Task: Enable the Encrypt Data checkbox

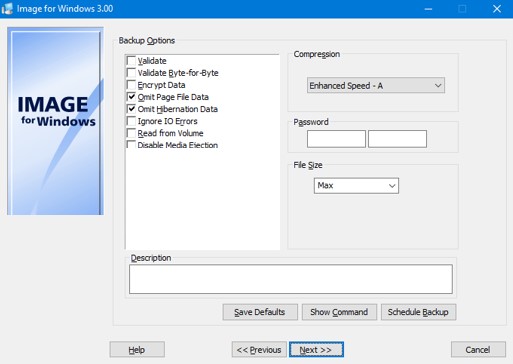Action: (131, 85)
